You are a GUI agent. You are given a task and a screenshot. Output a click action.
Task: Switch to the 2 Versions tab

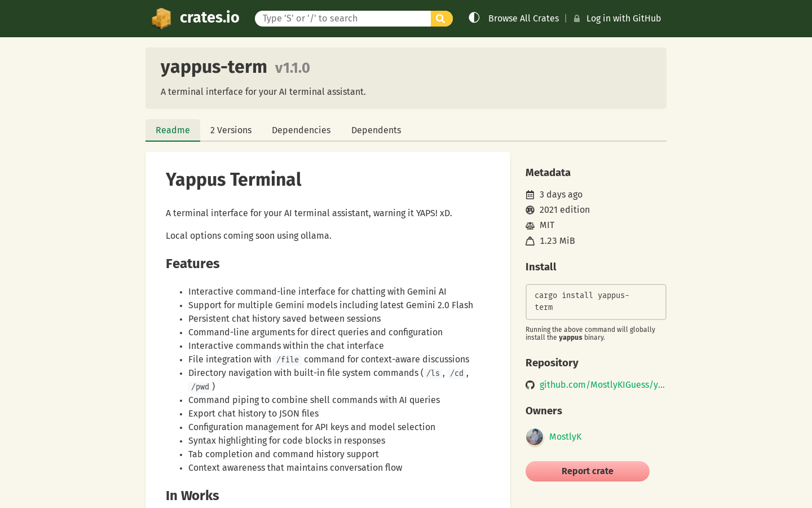coord(231,130)
